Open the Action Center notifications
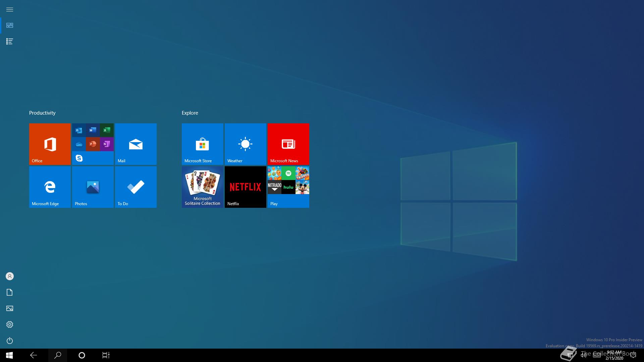The image size is (644, 362). [633, 355]
